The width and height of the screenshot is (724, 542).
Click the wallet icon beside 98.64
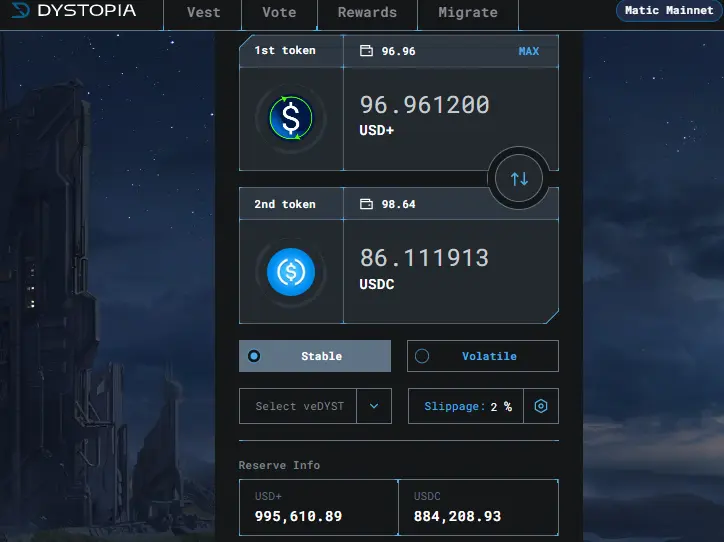pos(366,204)
